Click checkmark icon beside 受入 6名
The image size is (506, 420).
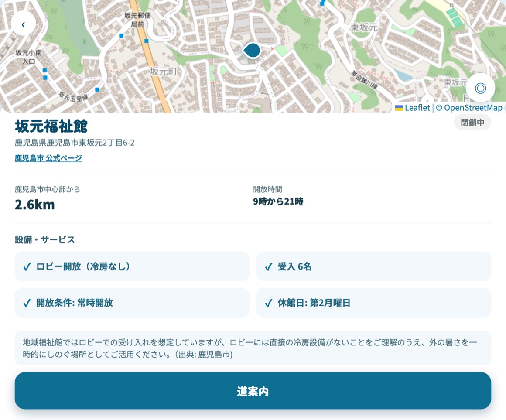click(x=269, y=267)
